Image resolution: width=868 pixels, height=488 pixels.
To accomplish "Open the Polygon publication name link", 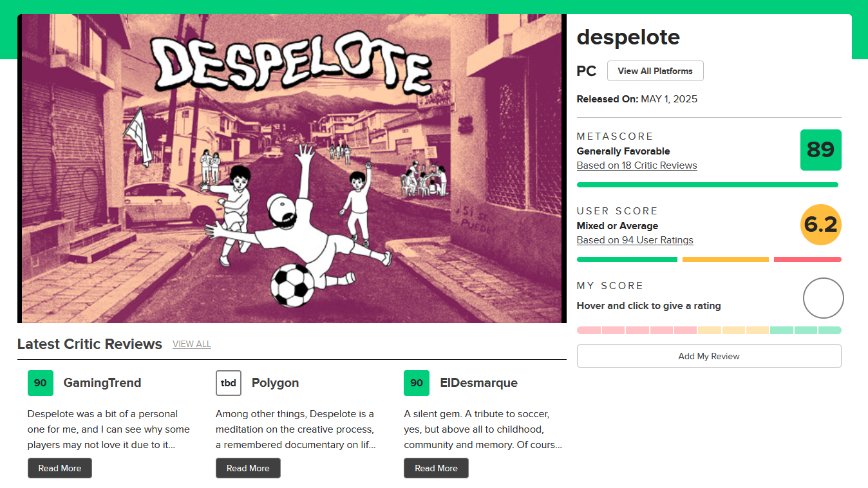I will click(x=275, y=383).
